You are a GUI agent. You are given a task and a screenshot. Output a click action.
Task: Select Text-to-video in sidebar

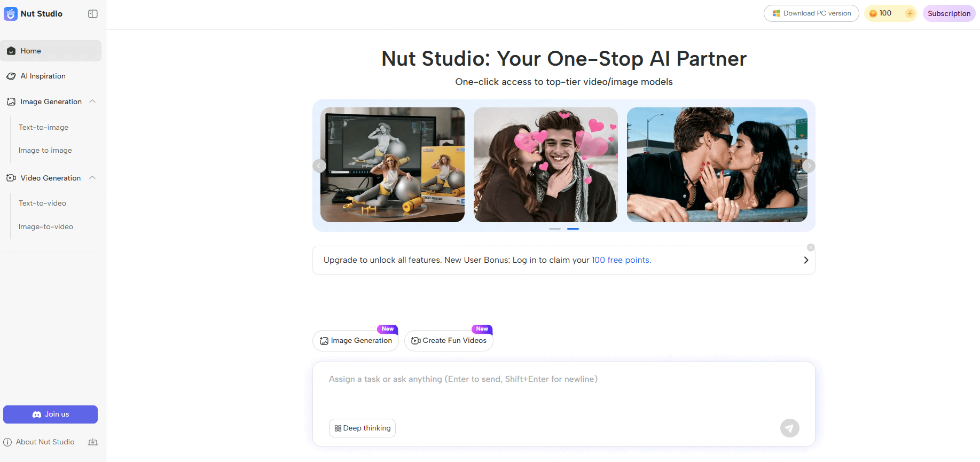[43, 203]
